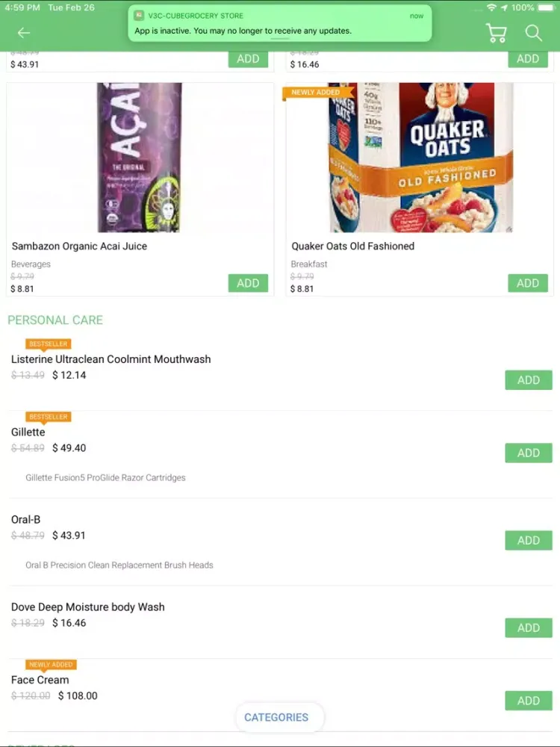The width and height of the screenshot is (560, 747).
Task: Add Sambazon Organic Acai Juice to cart
Action: pyautogui.click(x=248, y=283)
